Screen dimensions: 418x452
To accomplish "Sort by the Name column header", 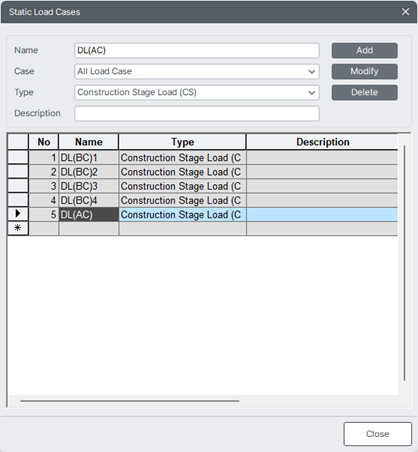I will tap(89, 142).
